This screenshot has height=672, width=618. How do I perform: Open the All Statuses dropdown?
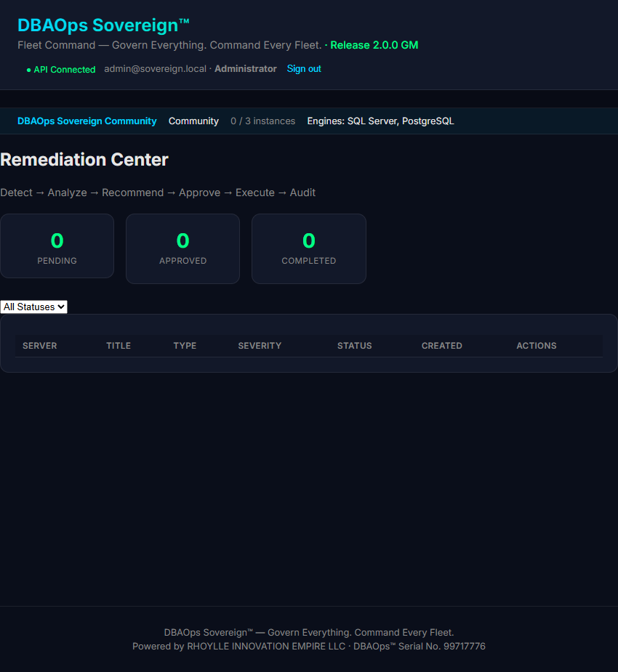click(x=34, y=307)
